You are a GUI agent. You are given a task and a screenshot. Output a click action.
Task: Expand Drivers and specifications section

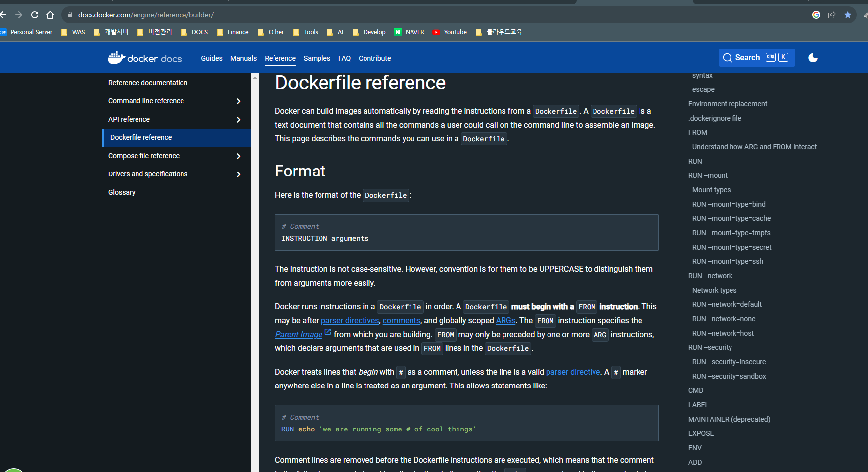pos(238,174)
